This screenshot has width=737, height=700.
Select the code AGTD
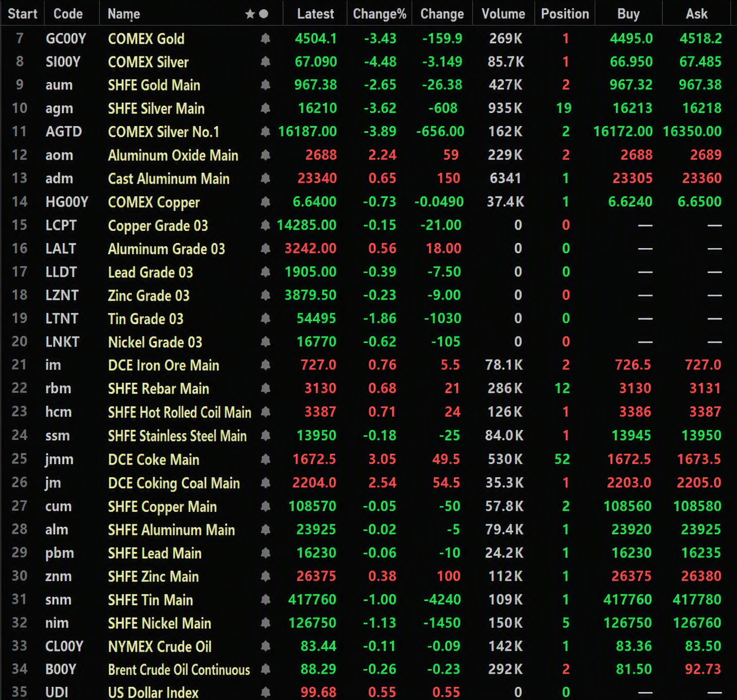point(64,132)
